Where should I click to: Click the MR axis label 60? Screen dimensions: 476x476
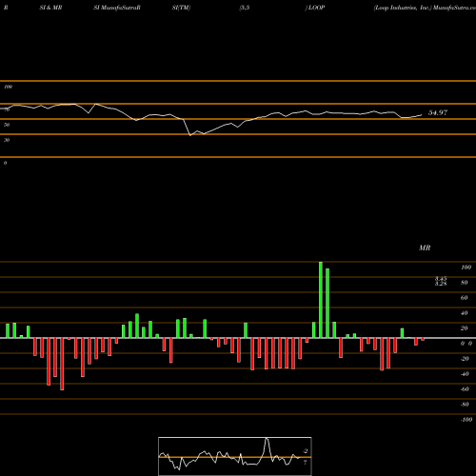tap(465, 298)
